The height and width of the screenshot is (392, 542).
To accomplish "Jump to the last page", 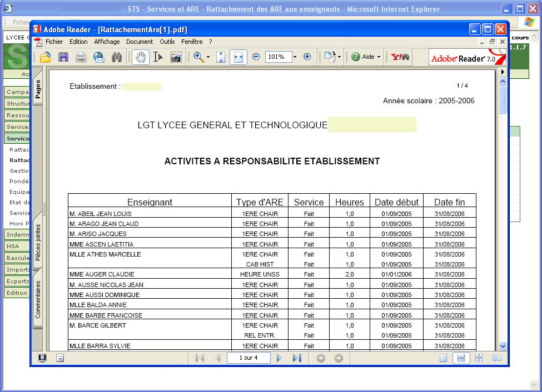I will point(297,358).
